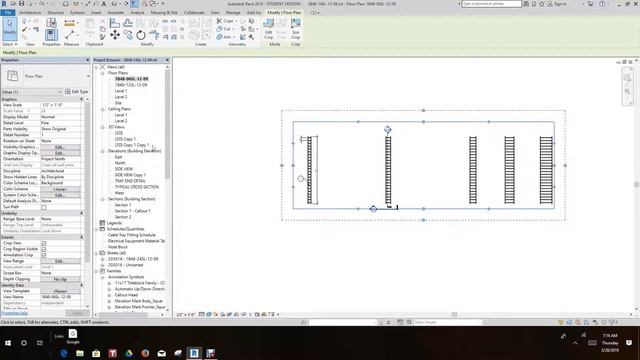The height and width of the screenshot is (360, 640).
Task: Select the TRAY END DETAIL elevation view
Action: pos(129,181)
